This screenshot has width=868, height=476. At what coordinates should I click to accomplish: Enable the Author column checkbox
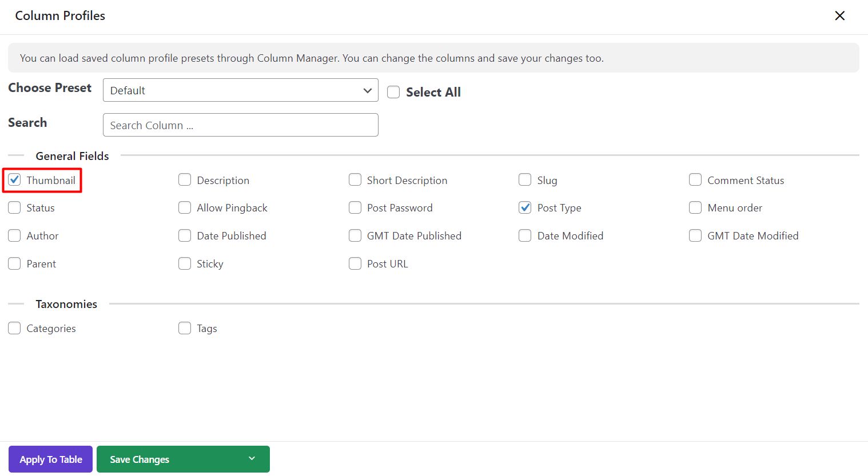(14, 235)
